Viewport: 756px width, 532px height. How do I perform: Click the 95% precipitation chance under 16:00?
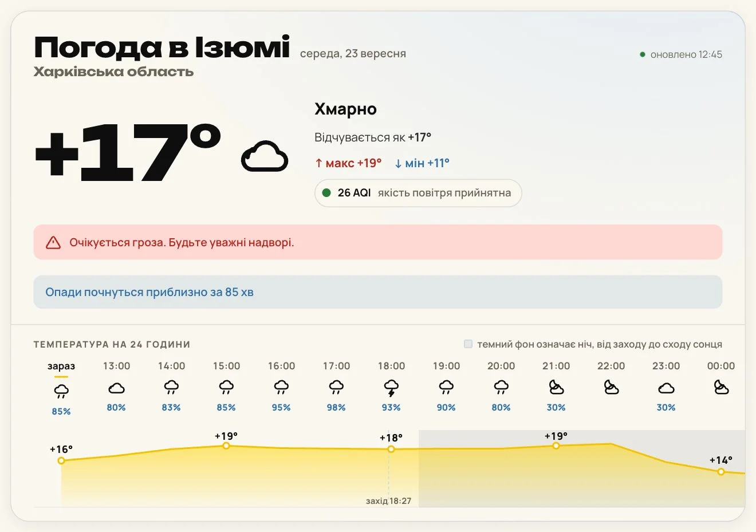pyautogui.click(x=281, y=408)
